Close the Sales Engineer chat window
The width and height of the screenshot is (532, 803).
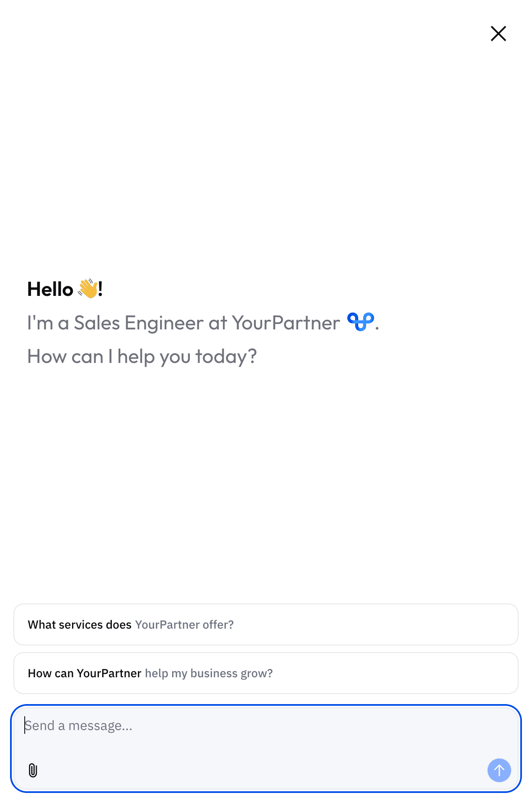pyautogui.click(x=498, y=34)
